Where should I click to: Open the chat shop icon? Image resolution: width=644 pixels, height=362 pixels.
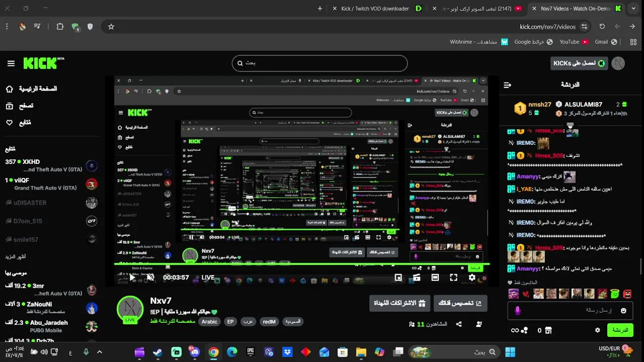[x=548, y=330]
